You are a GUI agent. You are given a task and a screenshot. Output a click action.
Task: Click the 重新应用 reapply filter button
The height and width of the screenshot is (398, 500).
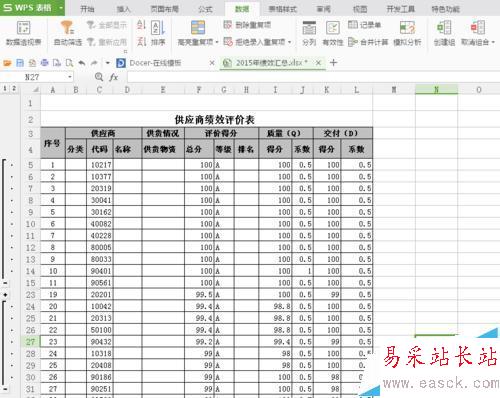point(107,42)
